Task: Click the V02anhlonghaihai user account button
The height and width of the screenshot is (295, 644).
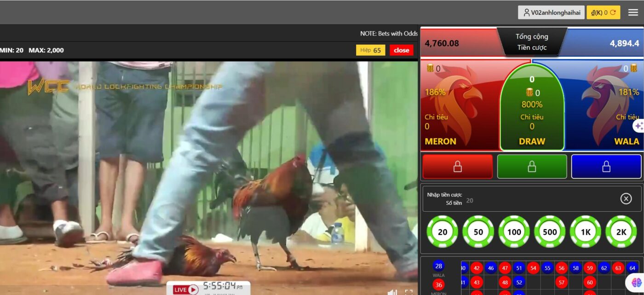Action: [551, 12]
